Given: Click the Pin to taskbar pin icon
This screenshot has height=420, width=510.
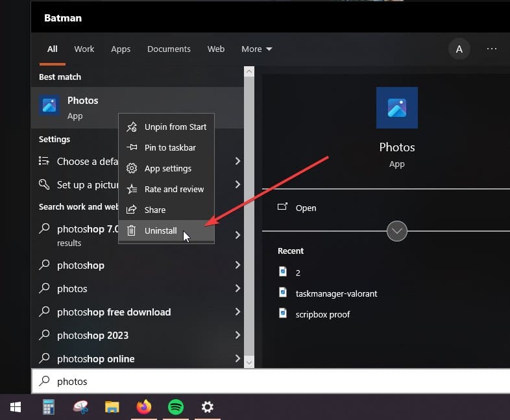Looking at the screenshot, I should tap(132, 147).
